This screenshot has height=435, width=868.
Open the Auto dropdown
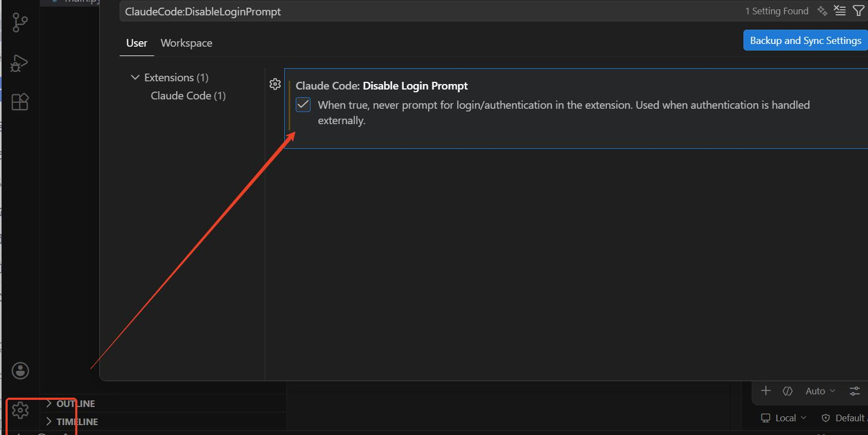pos(820,391)
